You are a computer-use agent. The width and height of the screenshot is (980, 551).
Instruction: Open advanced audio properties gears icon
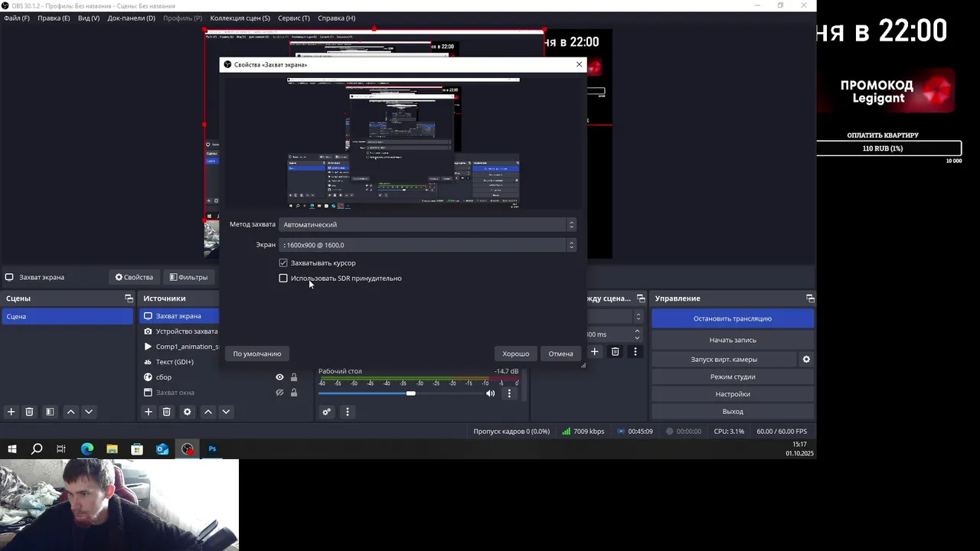tap(326, 412)
